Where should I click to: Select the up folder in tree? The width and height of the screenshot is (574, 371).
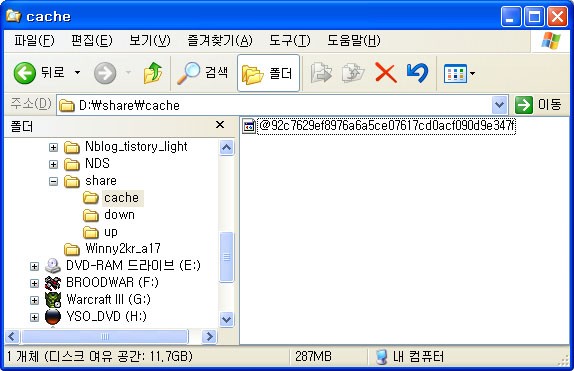[111, 232]
